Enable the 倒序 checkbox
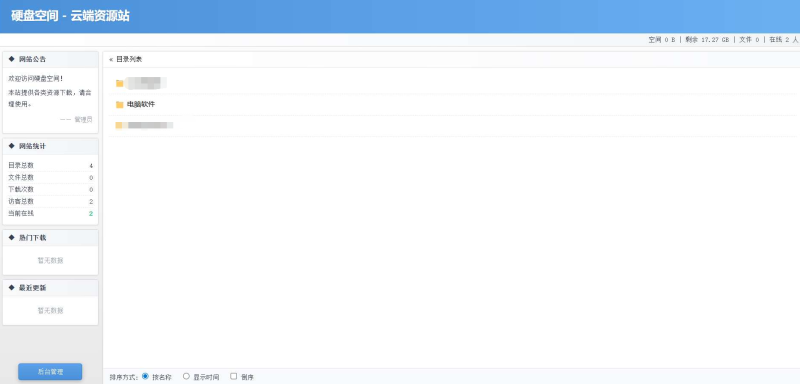 234,376
